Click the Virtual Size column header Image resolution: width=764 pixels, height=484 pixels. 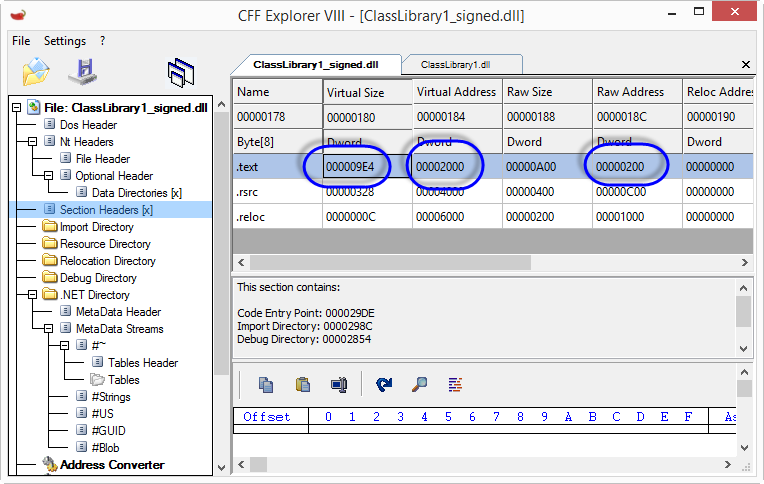coord(368,92)
